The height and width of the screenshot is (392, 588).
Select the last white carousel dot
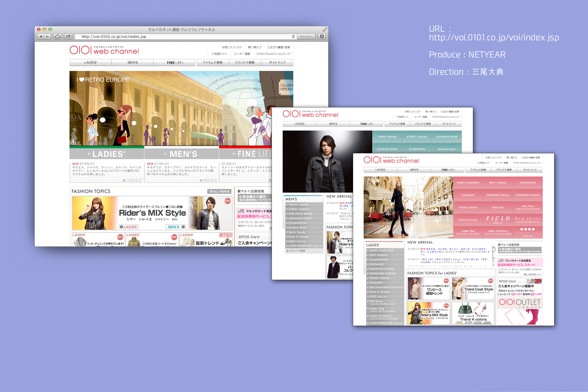point(533,229)
